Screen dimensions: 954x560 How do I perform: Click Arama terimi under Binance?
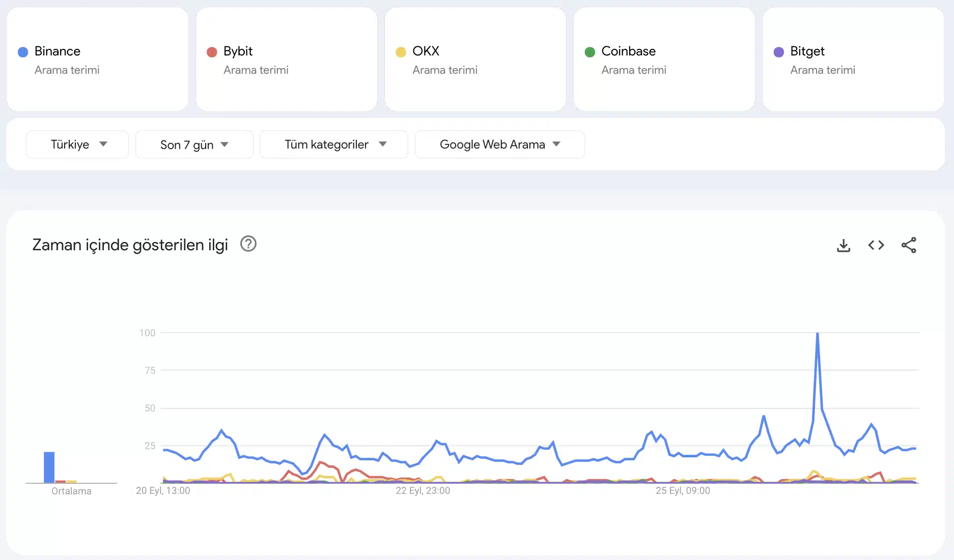coord(67,70)
